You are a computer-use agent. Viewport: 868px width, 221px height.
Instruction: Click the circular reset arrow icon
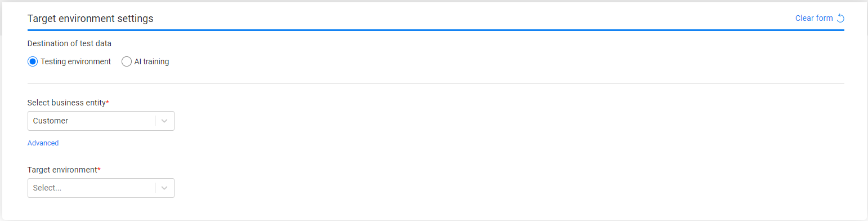[840, 18]
